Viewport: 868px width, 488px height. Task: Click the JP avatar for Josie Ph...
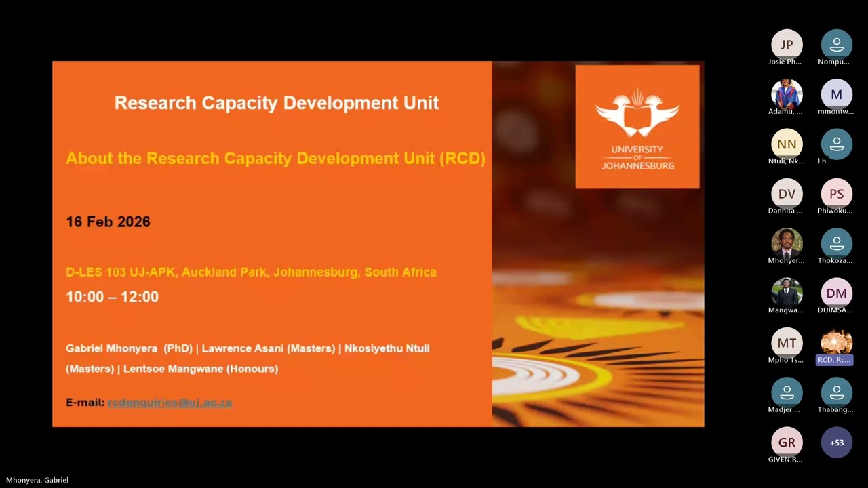[x=787, y=45]
